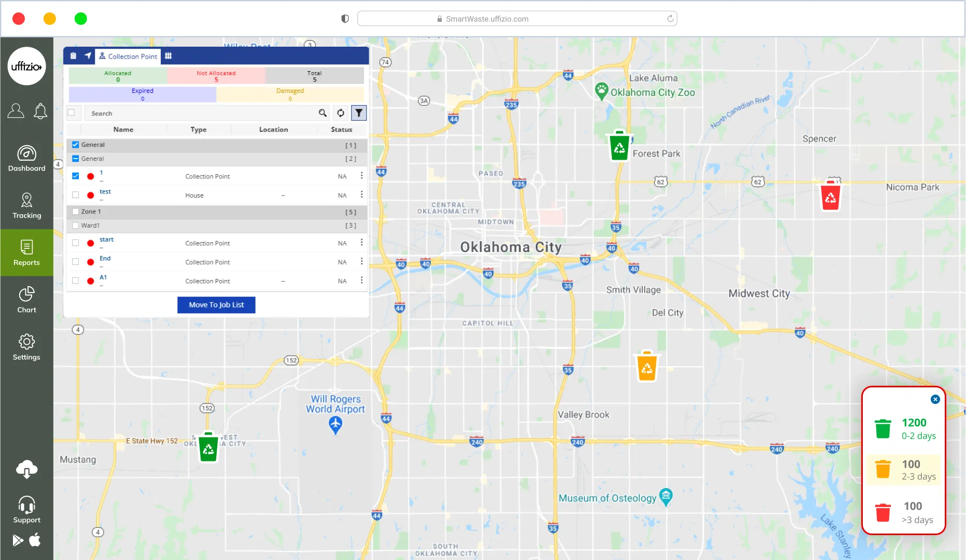Image resolution: width=966 pixels, height=560 pixels.
Task: Click the 'Not Allocated' status tile
Action: (x=216, y=76)
